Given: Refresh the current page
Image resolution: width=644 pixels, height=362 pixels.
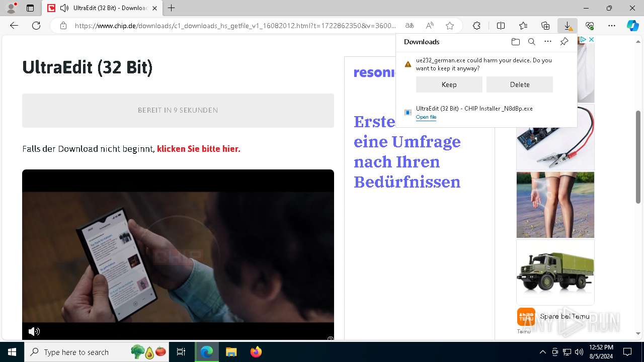Looking at the screenshot, I should (36, 26).
